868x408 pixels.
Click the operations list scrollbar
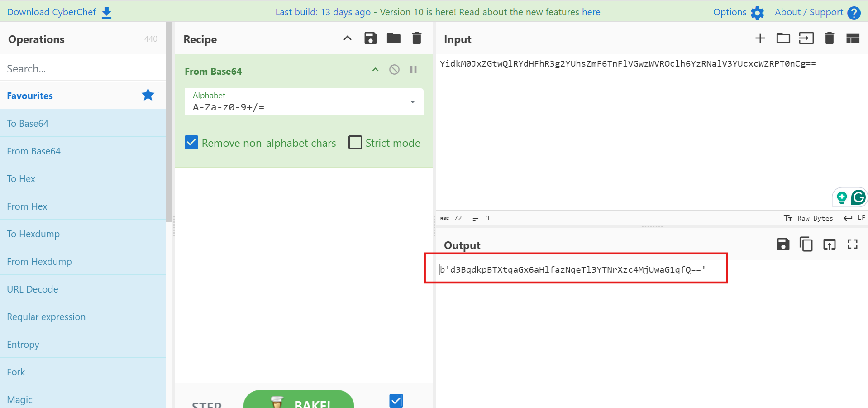point(169,122)
